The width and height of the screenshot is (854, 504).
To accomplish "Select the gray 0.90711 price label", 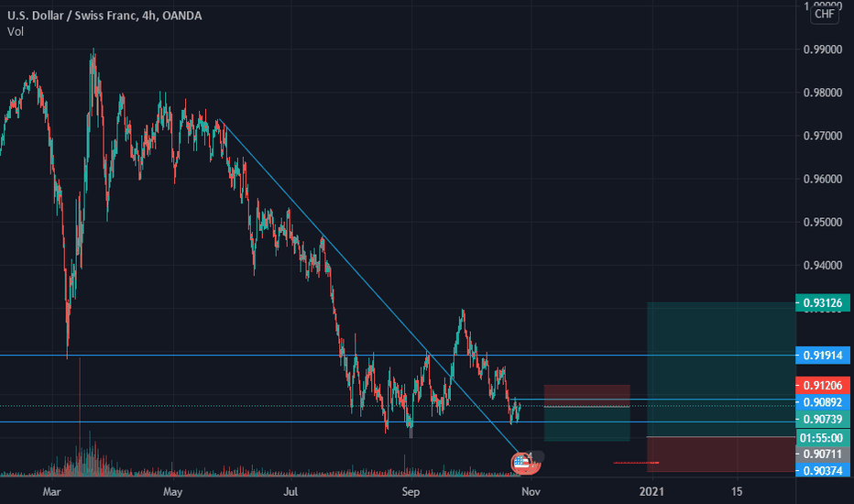I will point(823,454).
